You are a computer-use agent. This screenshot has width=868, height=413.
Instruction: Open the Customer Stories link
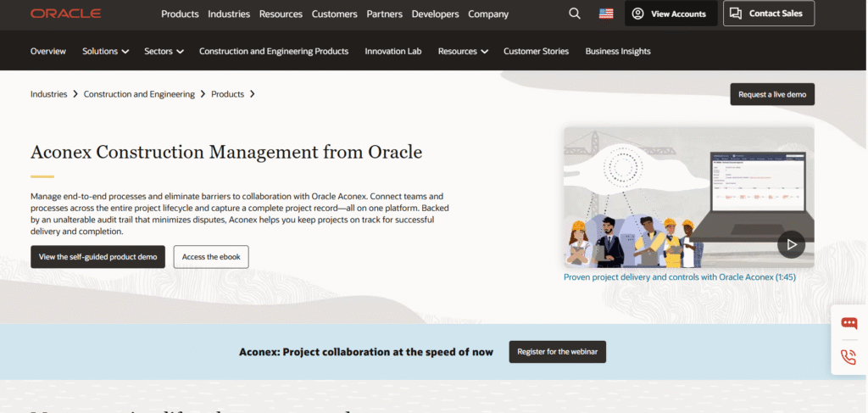536,51
